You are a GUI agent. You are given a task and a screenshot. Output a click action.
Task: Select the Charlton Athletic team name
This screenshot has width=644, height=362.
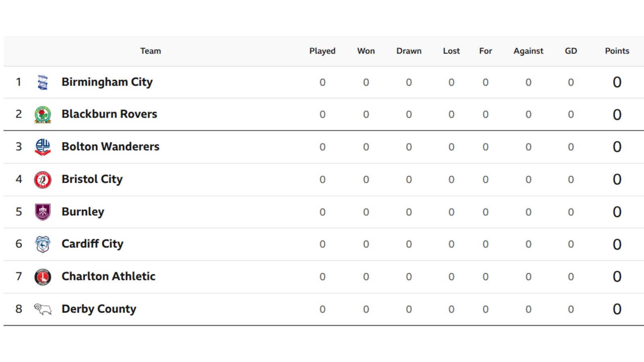[x=109, y=276]
